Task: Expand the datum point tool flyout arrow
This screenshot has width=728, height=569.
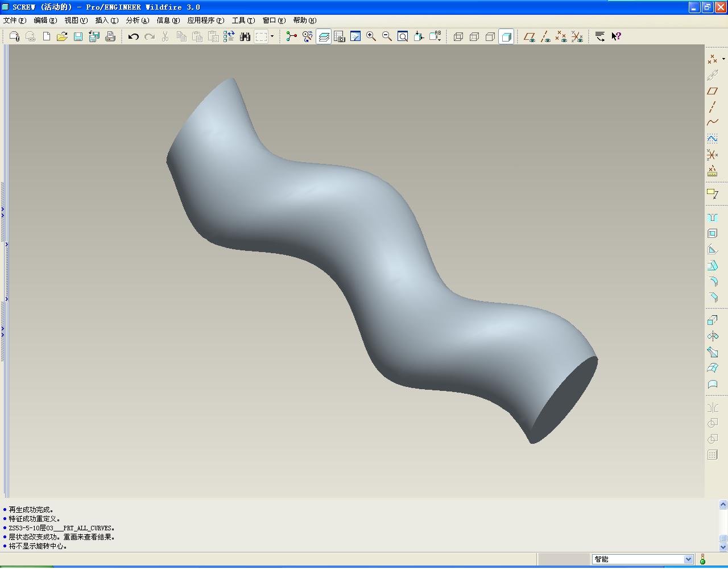Action: pos(723,59)
